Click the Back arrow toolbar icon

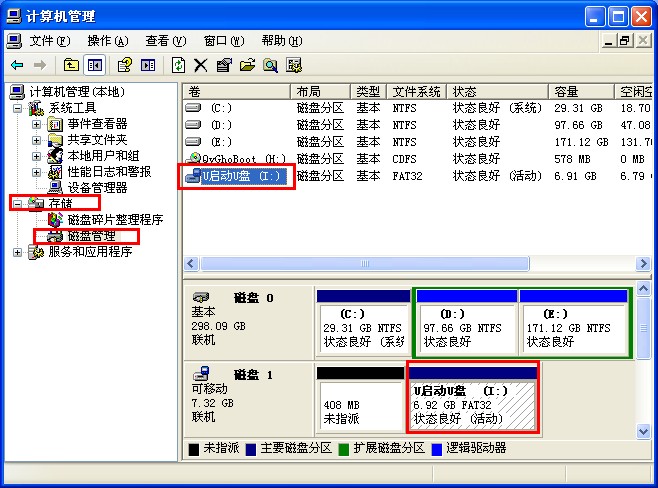pos(17,65)
